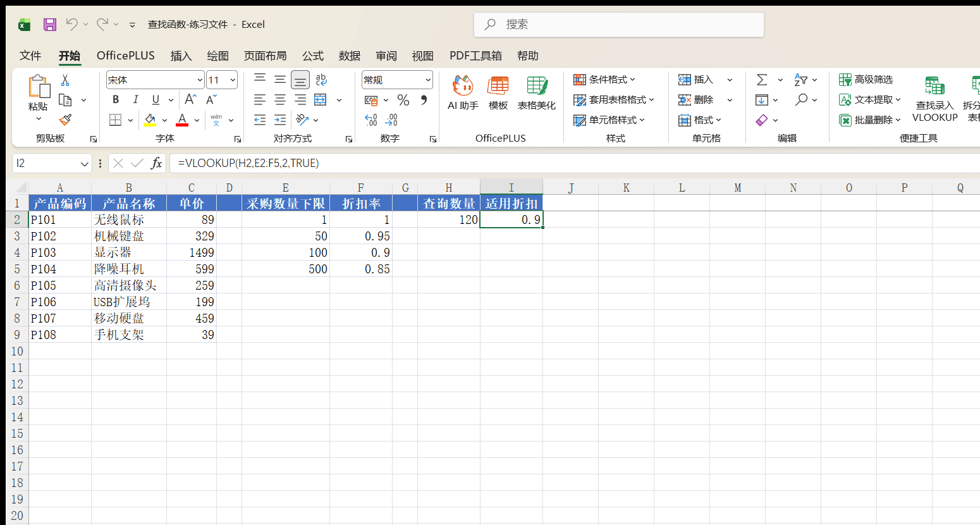Increase font size with larger A icon
Screen dimensions: 980x525
pos(190,99)
